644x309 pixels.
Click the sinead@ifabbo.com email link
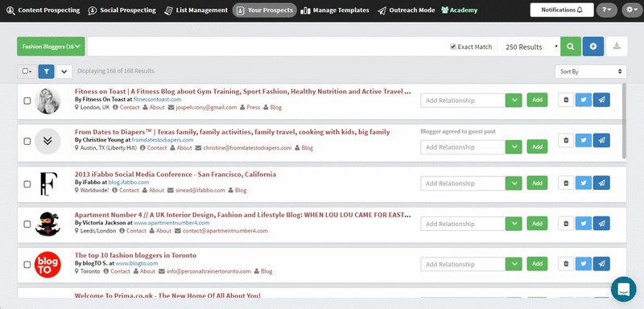coord(200,191)
